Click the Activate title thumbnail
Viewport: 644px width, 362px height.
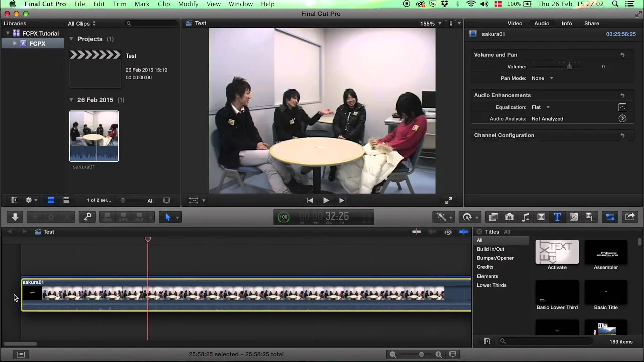pos(557,252)
